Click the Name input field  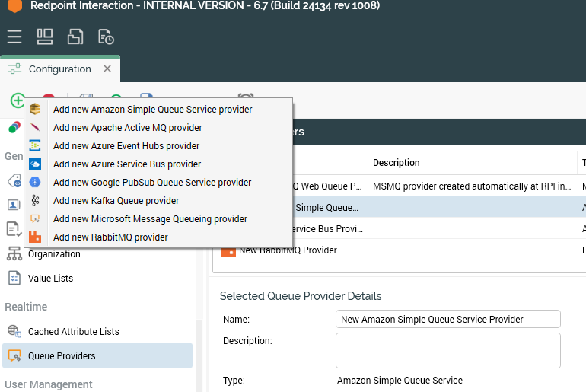point(447,320)
